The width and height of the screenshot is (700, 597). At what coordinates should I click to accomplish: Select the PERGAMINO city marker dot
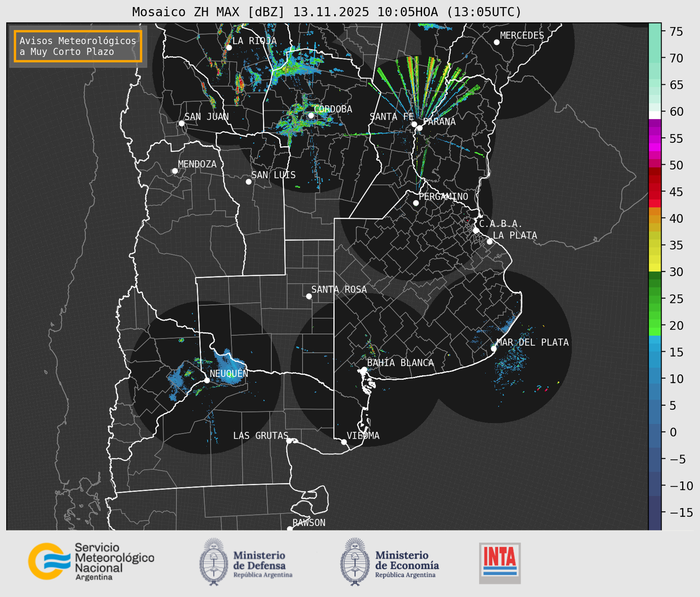tap(416, 203)
